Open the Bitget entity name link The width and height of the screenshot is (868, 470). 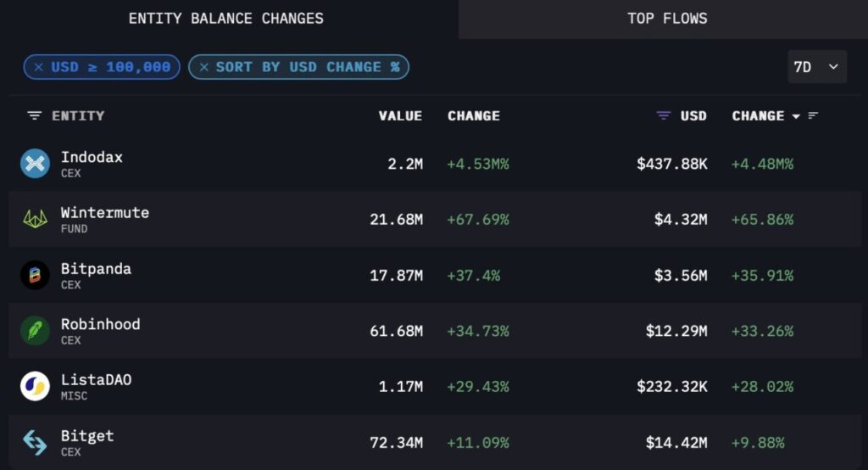[86, 436]
